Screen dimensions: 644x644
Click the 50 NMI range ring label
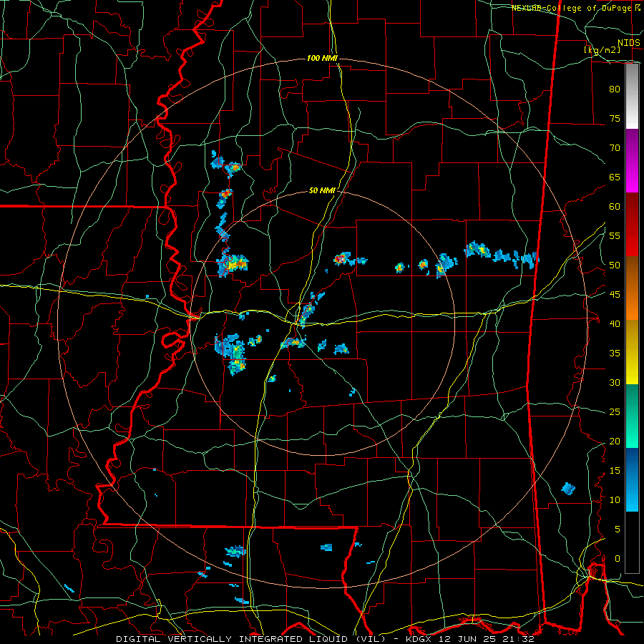click(322, 190)
